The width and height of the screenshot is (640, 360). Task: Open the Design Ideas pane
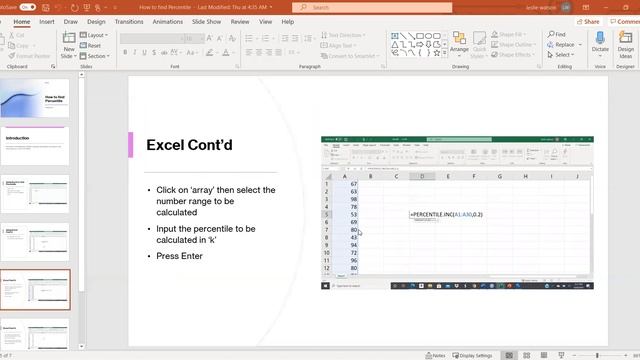tap(625, 44)
